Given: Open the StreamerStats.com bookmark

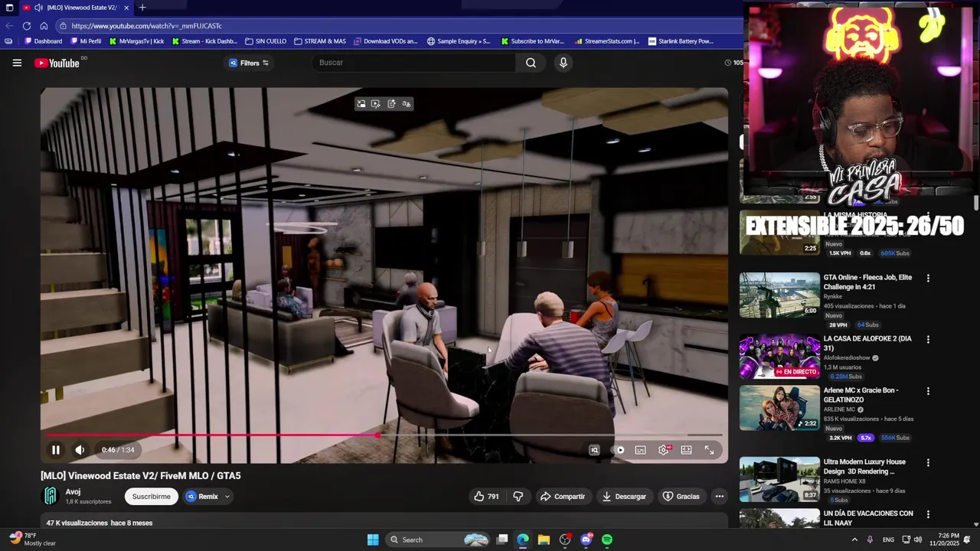Looking at the screenshot, I should coord(607,41).
